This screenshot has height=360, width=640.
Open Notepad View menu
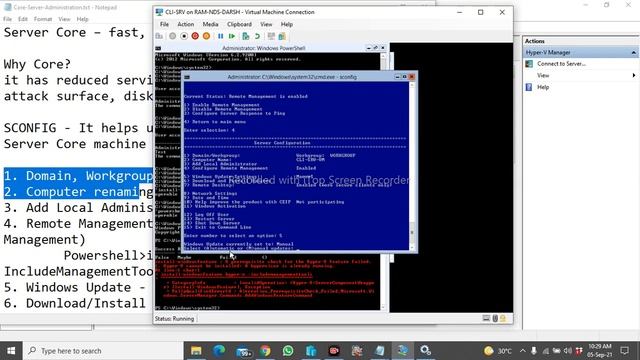tap(64, 19)
